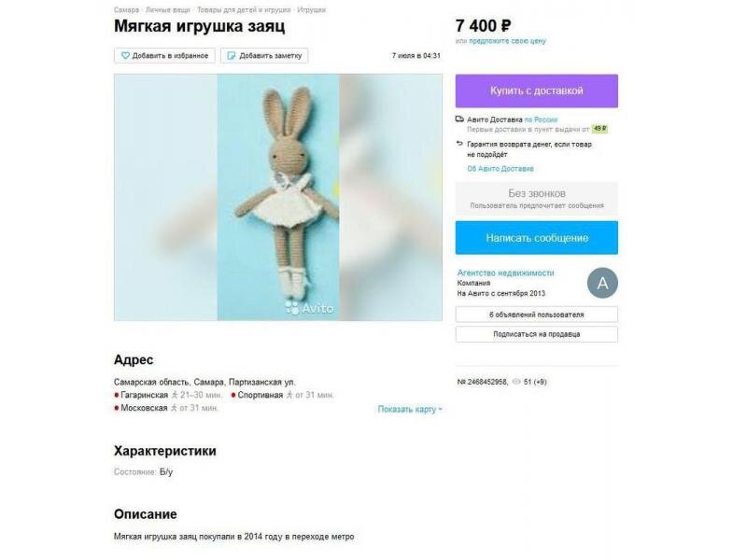The width and height of the screenshot is (747, 560).
Task: Open 6 объявлений пользователя button
Action: click(x=536, y=315)
